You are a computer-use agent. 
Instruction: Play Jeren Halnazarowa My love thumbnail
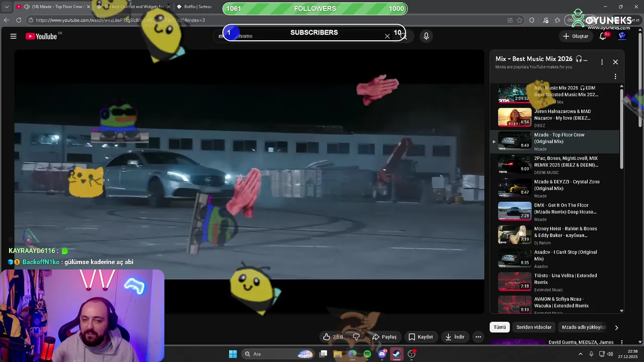[x=515, y=117]
